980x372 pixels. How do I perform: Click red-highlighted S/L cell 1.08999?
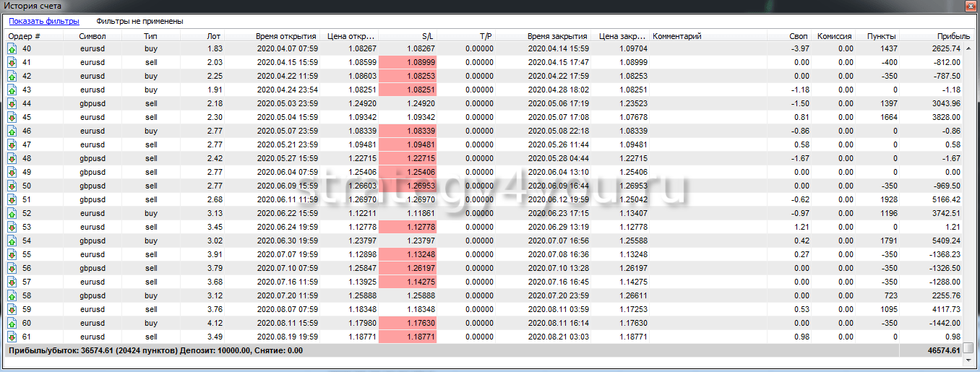(x=408, y=62)
